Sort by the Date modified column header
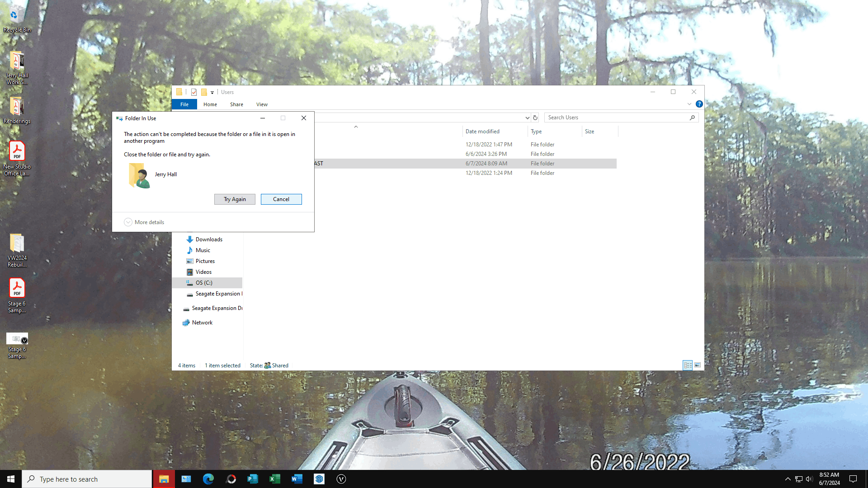This screenshot has width=868, height=488. tap(482, 131)
